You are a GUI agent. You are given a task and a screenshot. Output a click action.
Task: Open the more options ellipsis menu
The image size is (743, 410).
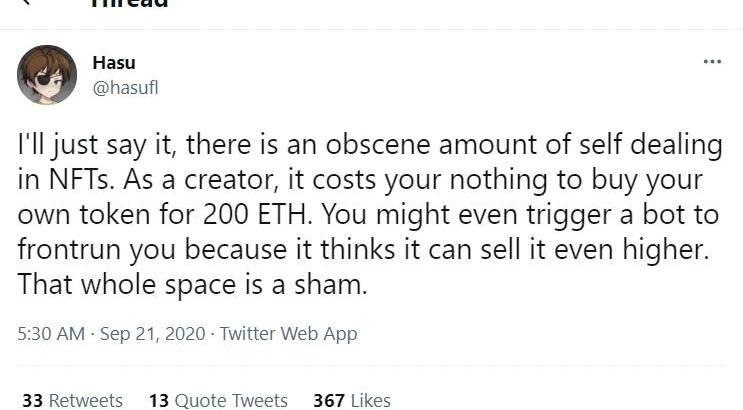[712, 62]
